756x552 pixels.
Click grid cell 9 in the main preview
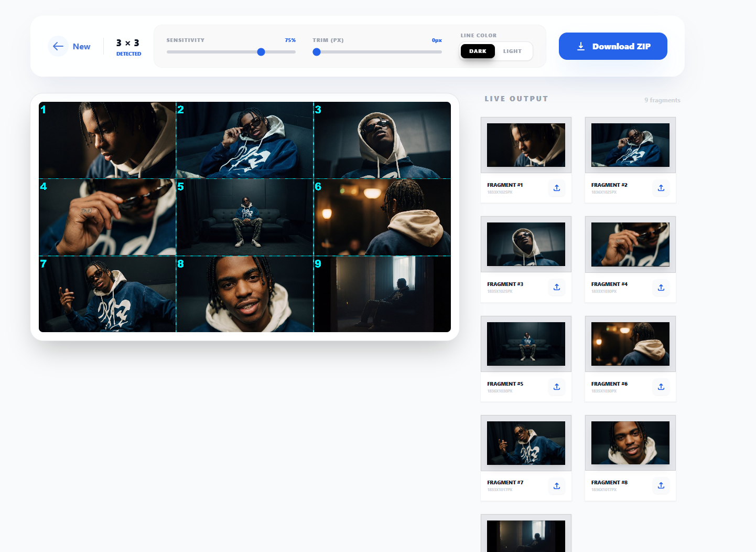pos(382,294)
